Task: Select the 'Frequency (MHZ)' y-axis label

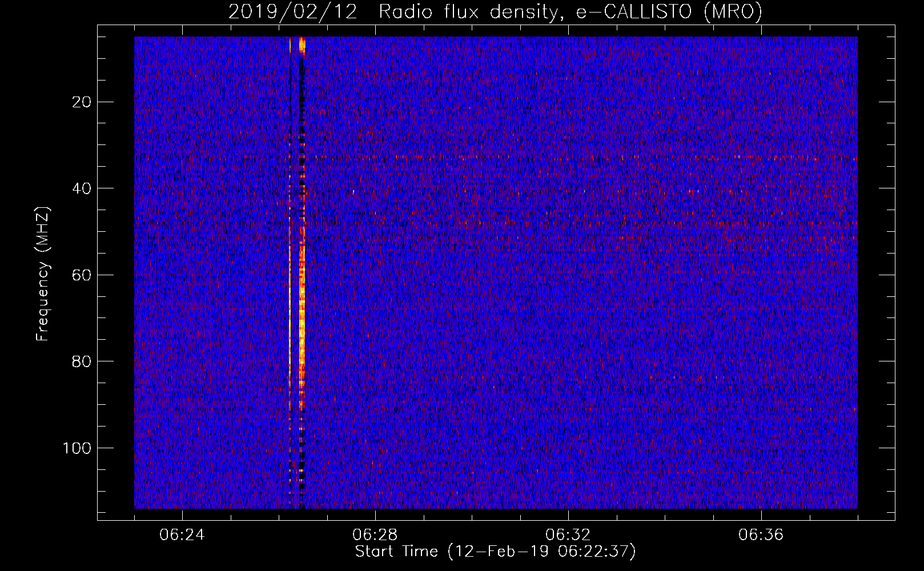Action: [x=43, y=274]
